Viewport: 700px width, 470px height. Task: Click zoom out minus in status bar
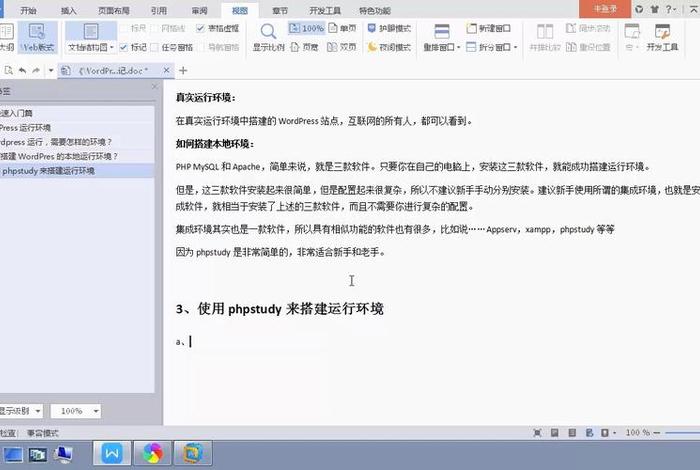click(657, 433)
